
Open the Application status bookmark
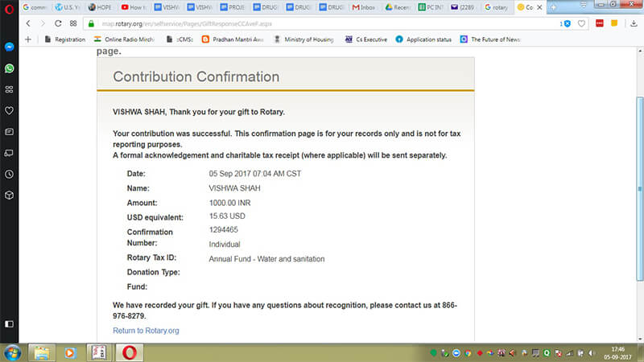click(423, 39)
